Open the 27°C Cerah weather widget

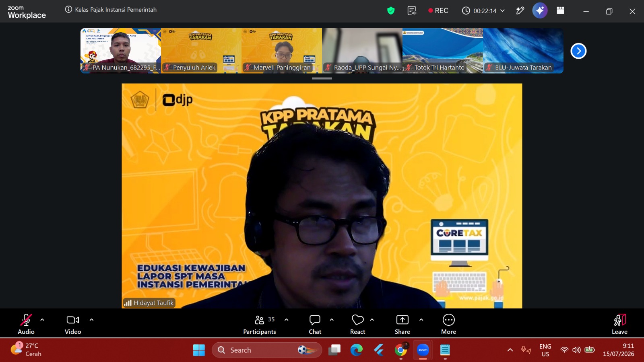pos(27,350)
